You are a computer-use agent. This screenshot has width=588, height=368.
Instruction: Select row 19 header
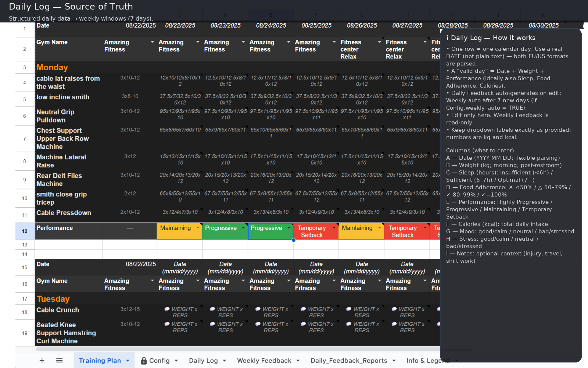point(25,333)
